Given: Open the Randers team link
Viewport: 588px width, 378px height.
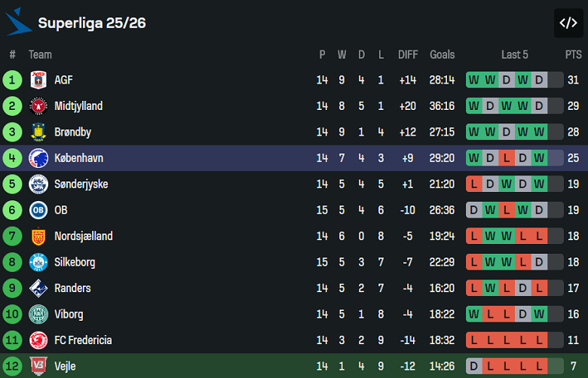Looking at the screenshot, I should click(x=72, y=288).
